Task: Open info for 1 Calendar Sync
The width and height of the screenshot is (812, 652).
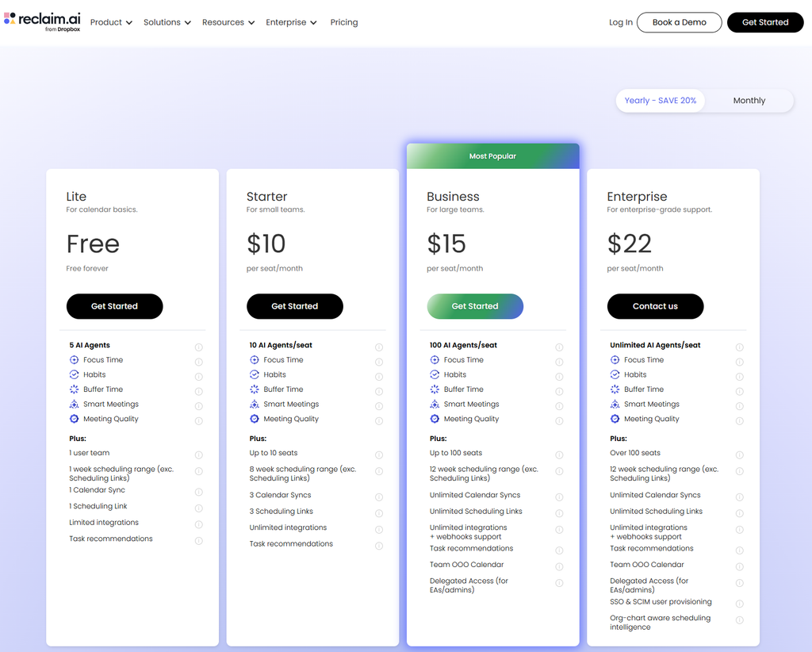Action: [x=199, y=492]
